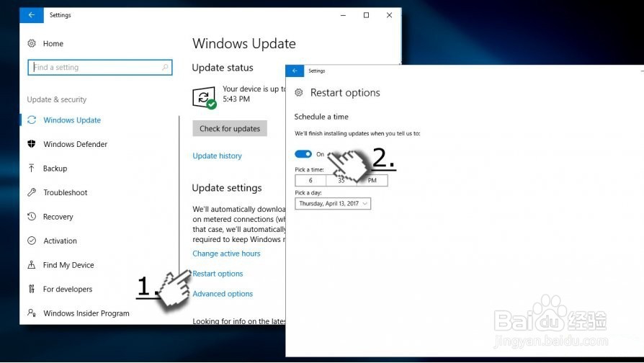644x363 pixels.
Task: Click the Windows Defender shield icon
Action: tap(32, 144)
